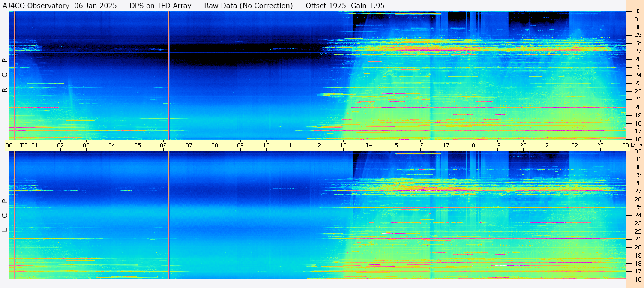The width and height of the screenshot is (644, 288).
Task: Click the 26 MHz label in RCP panel
Action: coord(638,59)
